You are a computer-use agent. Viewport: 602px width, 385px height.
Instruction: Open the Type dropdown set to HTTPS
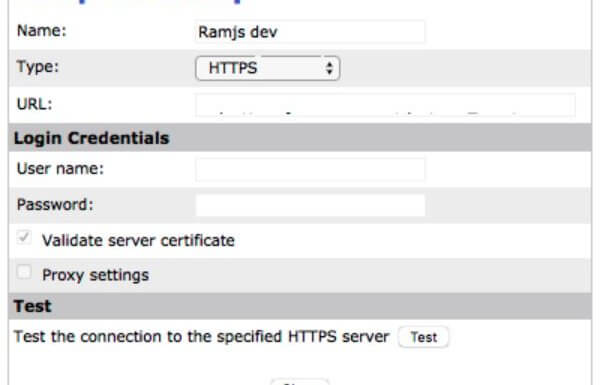tap(268, 68)
